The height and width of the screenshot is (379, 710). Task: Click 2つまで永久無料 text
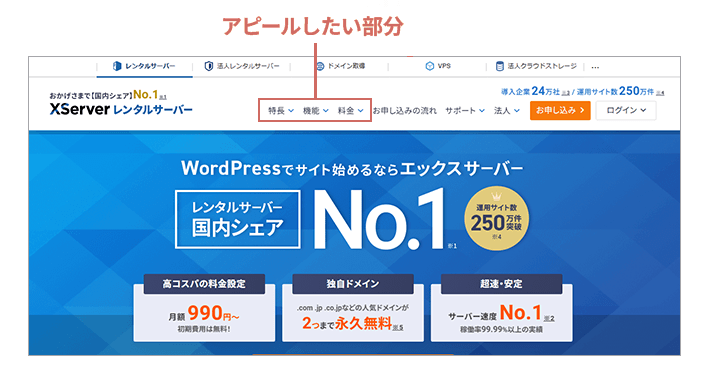[352, 324]
